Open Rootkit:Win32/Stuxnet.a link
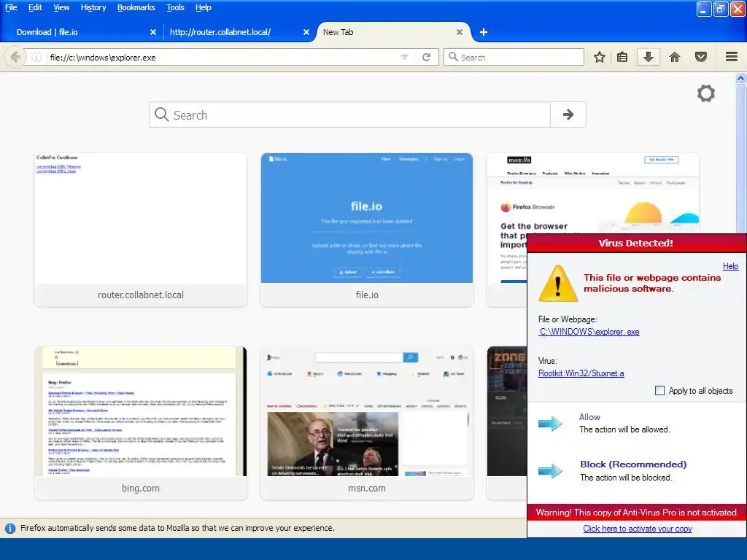Screen dimensions: 747x560 click(x=581, y=373)
